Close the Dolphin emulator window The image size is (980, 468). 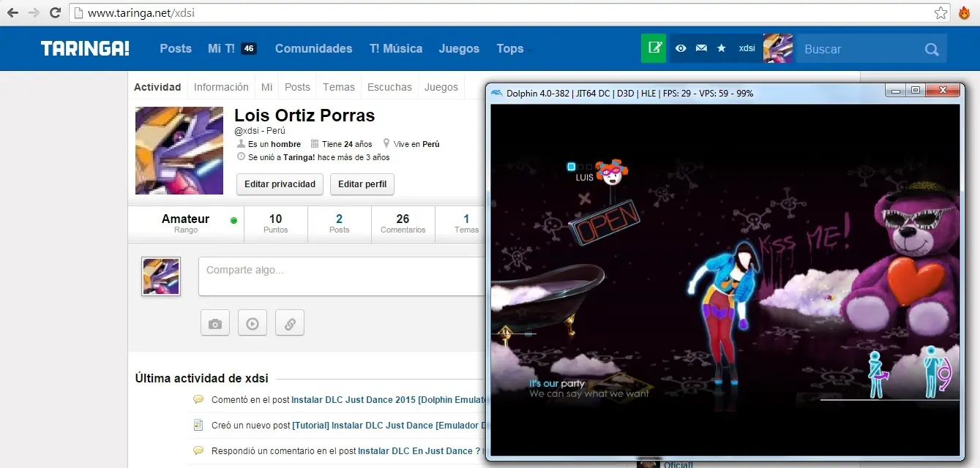[942, 91]
